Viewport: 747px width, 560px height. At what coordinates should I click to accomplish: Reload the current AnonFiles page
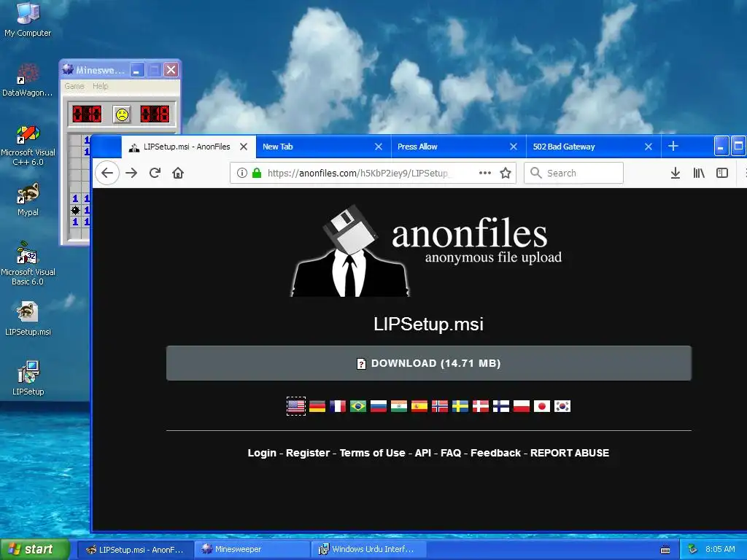(x=155, y=173)
